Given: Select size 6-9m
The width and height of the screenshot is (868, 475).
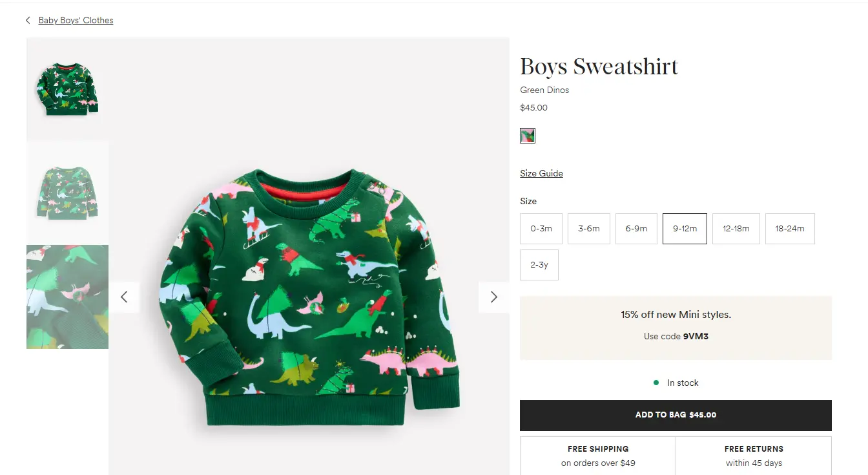Looking at the screenshot, I should tap(636, 228).
